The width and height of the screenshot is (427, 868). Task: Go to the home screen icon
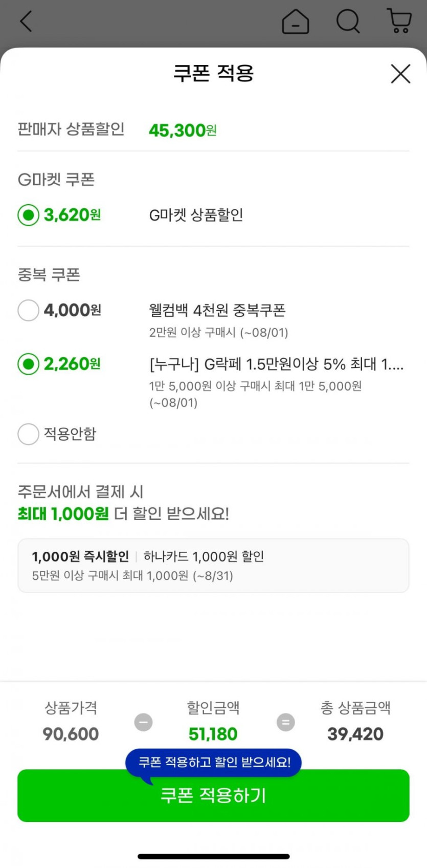point(296,21)
